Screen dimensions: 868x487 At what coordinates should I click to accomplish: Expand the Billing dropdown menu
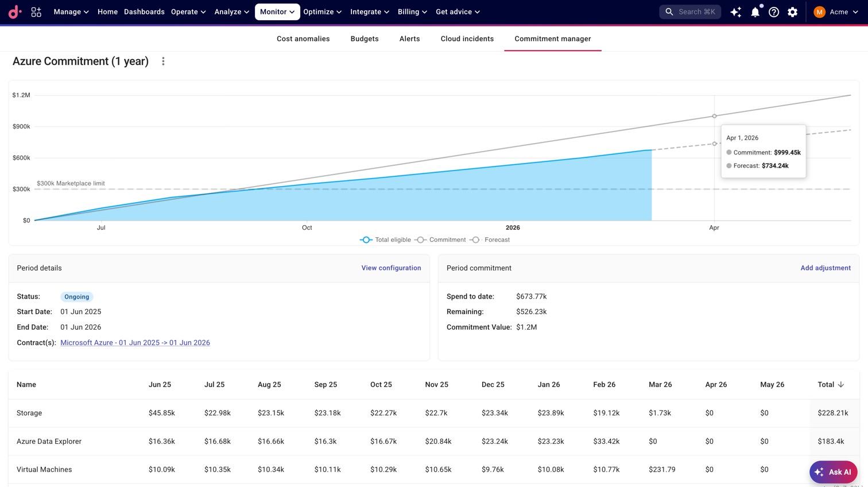[x=412, y=11]
